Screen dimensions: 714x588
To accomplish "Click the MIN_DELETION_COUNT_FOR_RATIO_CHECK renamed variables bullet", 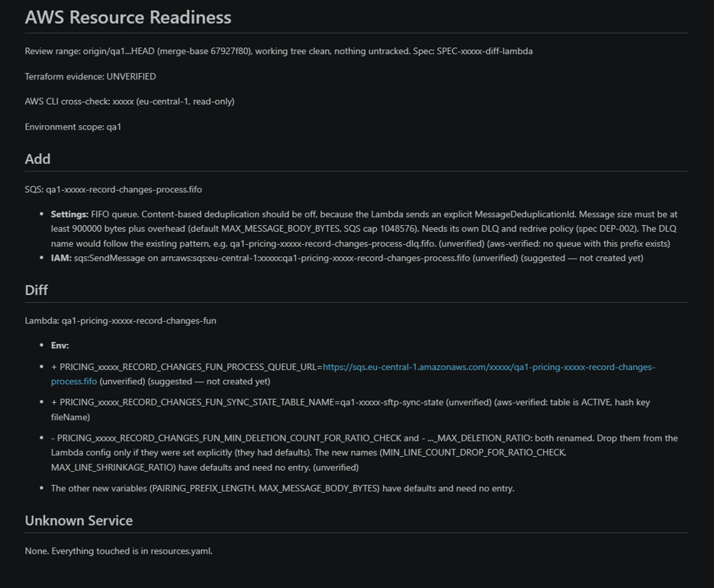I will pyautogui.click(x=365, y=452).
